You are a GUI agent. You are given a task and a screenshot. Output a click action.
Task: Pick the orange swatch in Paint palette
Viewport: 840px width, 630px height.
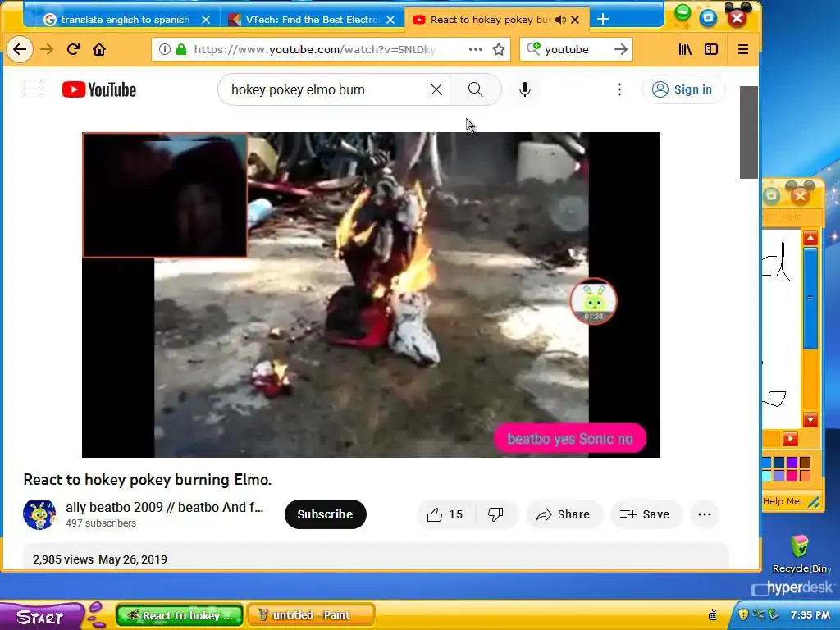pos(805,475)
